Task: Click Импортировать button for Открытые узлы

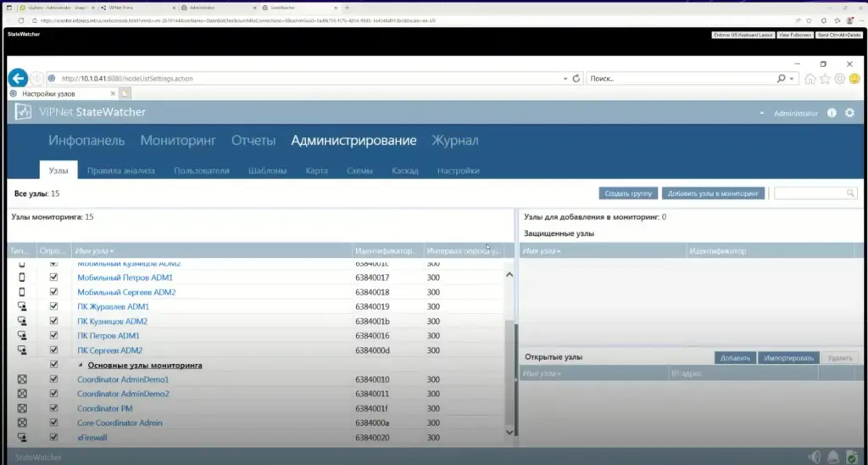Action: pyautogui.click(x=789, y=358)
